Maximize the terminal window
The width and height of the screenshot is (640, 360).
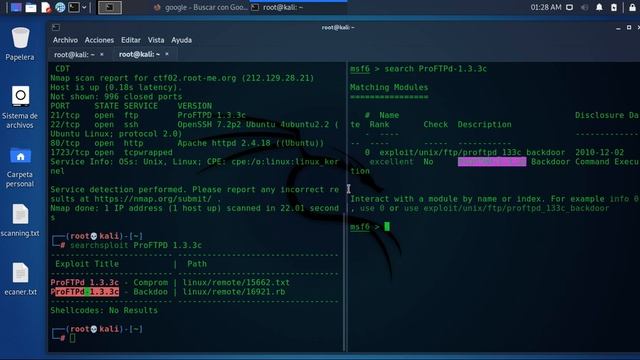[629, 27]
